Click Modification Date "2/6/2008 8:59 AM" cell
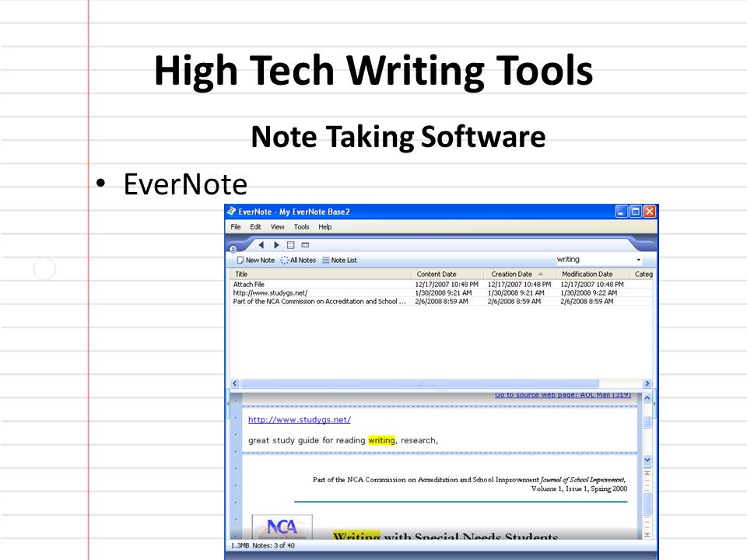 tap(587, 302)
